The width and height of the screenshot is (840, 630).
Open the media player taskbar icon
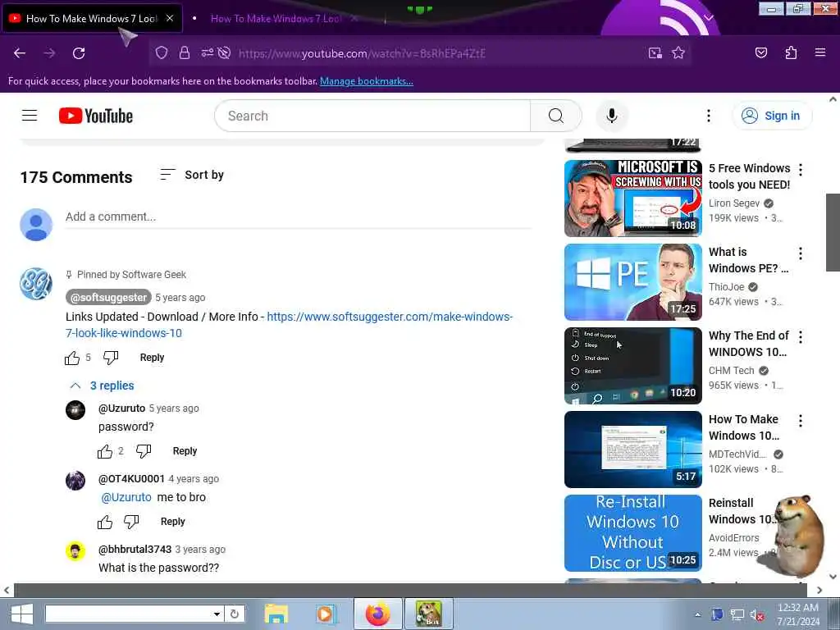coord(325,614)
